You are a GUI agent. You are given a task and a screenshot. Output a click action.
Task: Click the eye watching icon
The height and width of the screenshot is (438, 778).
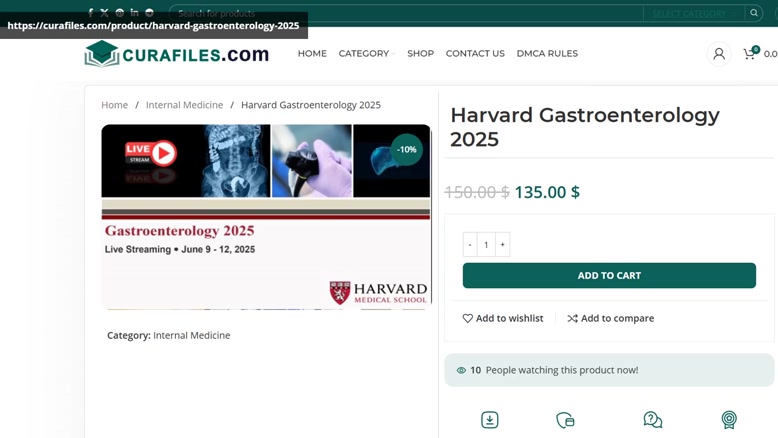pyautogui.click(x=461, y=370)
